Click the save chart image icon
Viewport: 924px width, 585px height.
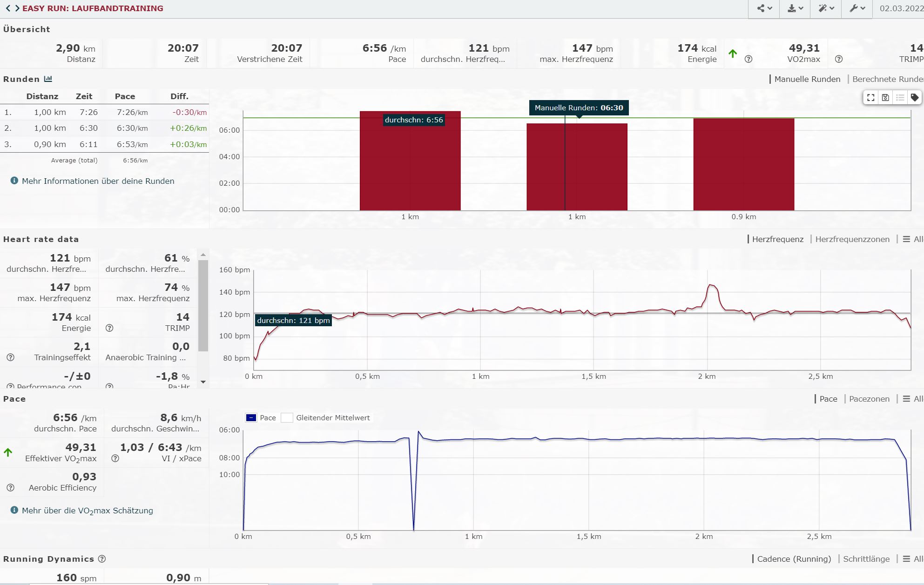[x=885, y=98]
